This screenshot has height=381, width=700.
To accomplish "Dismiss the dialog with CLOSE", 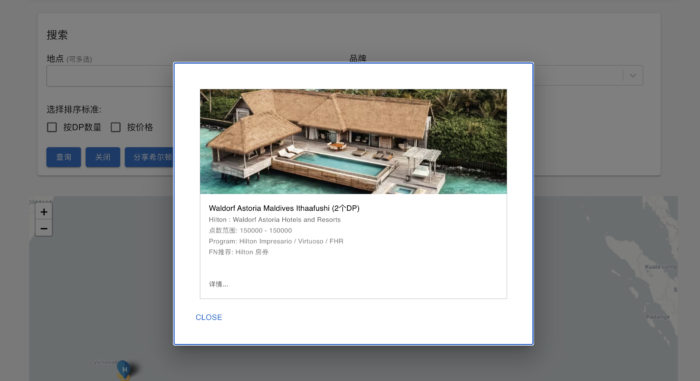I will [x=208, y=317].
